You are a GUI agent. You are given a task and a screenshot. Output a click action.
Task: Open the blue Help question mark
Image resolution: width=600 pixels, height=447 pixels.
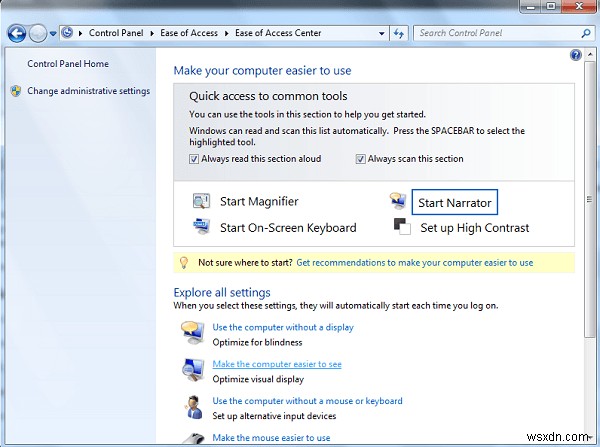(576, 55)
